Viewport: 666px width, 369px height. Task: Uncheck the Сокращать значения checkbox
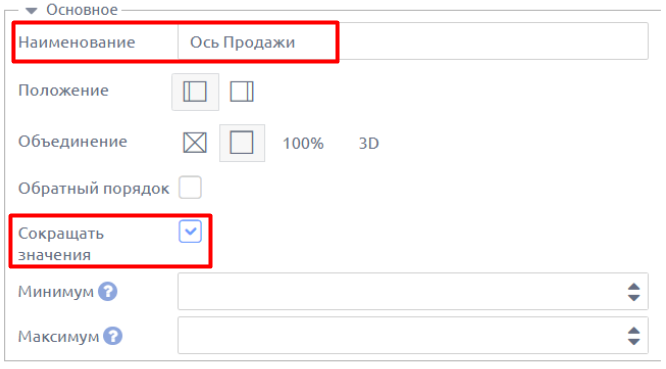pos(190,232)
